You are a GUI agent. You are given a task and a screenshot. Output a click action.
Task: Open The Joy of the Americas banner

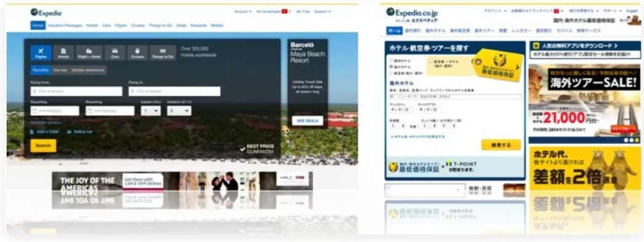[x=182, y=181]
